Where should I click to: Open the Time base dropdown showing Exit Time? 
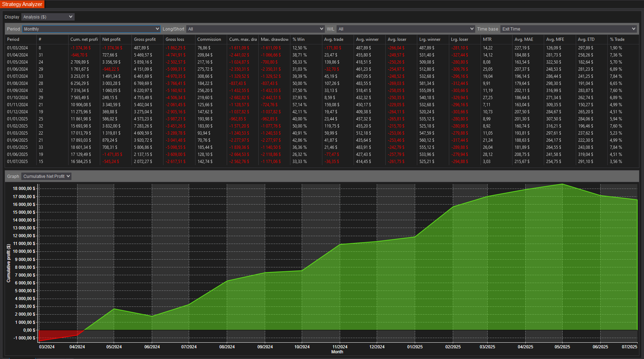[568, 29]
